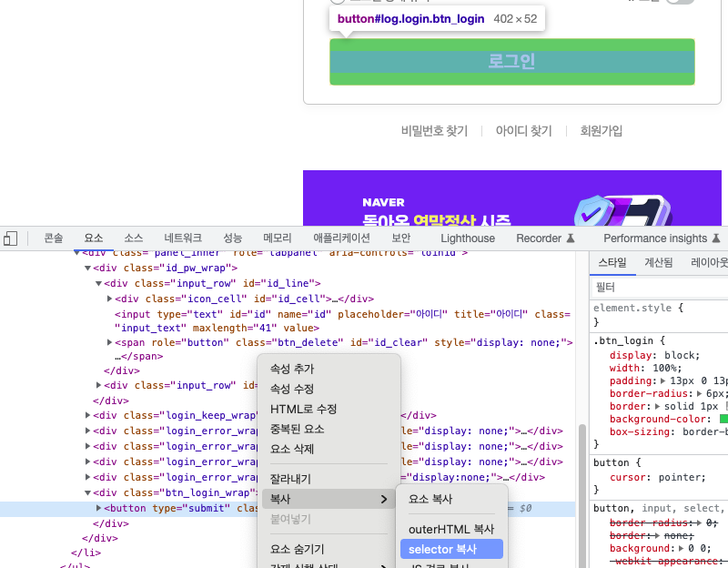Select the input type=text id line
The width and height of the screenshot is (728, 568).
[342, 321]
